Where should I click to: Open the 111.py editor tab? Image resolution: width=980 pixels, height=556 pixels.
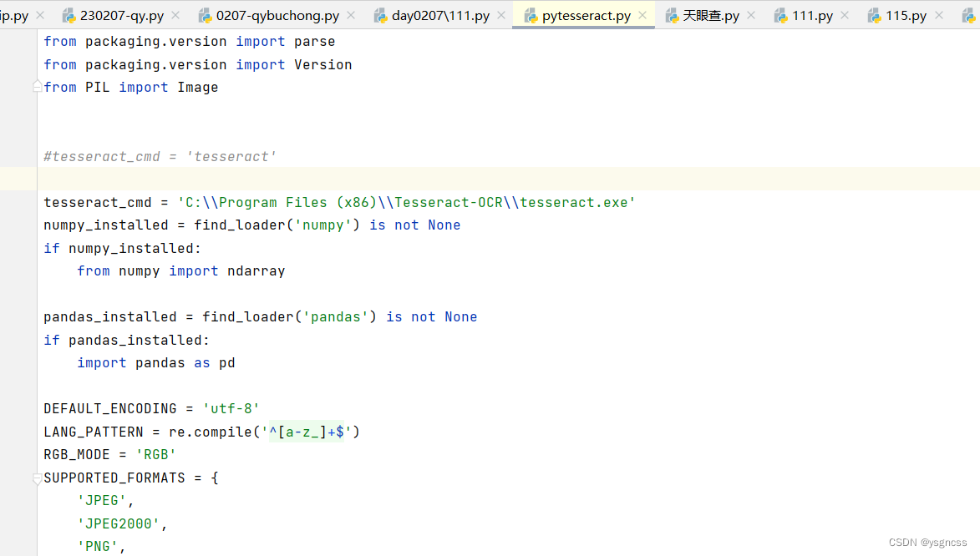coord(812,16)
